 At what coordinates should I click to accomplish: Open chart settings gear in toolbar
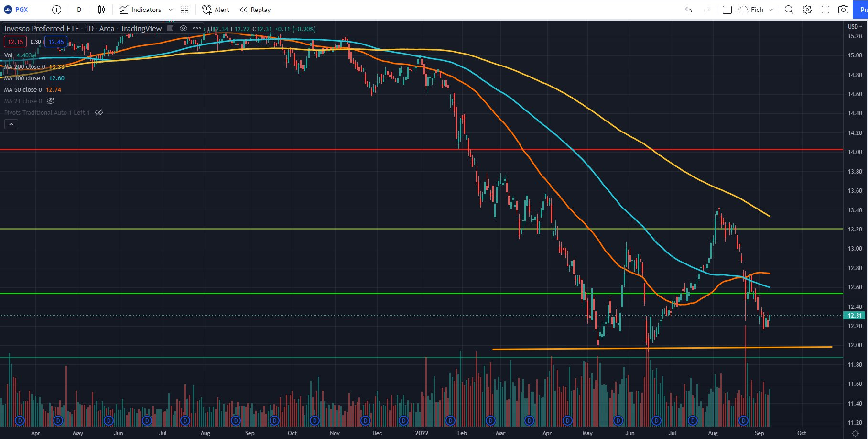(x=807, y=10)
